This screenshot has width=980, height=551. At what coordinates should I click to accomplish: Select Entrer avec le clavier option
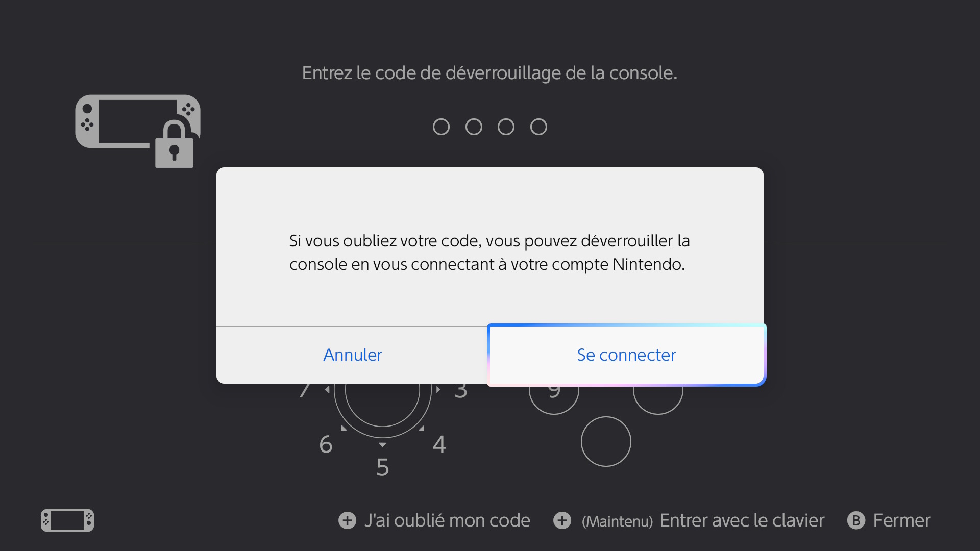[742, 520]
